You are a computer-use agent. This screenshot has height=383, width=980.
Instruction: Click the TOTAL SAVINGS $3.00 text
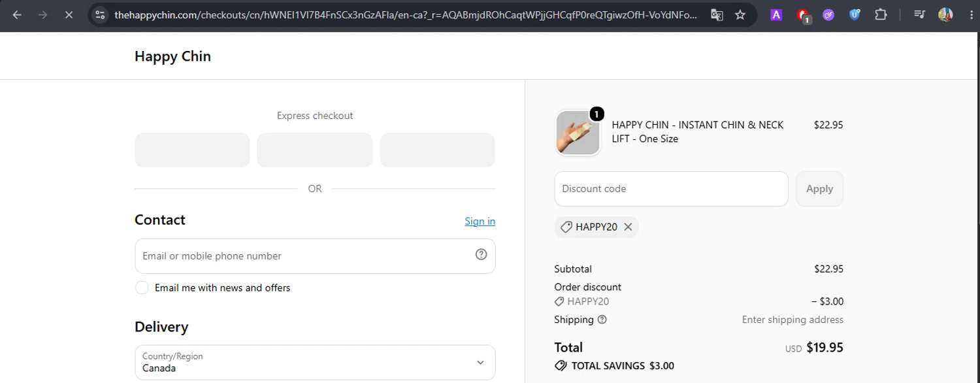coord(623,366)
